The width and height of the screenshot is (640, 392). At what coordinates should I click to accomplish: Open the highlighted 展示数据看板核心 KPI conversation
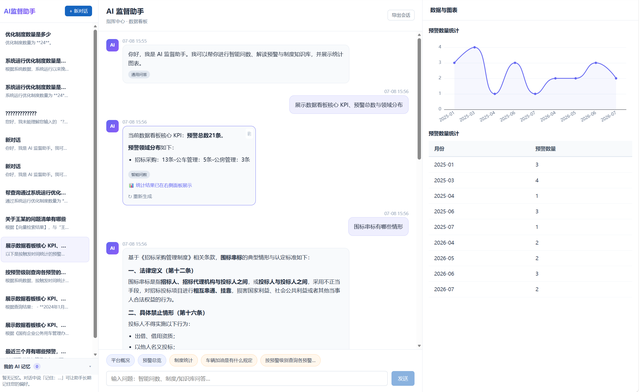(x=45, y=249)
